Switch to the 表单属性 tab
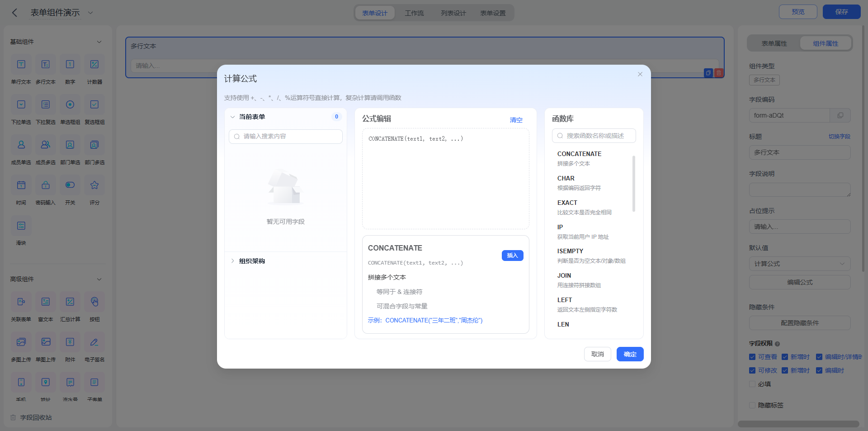The height and width of the screenshot is (431, 868). tap(774, 43)
